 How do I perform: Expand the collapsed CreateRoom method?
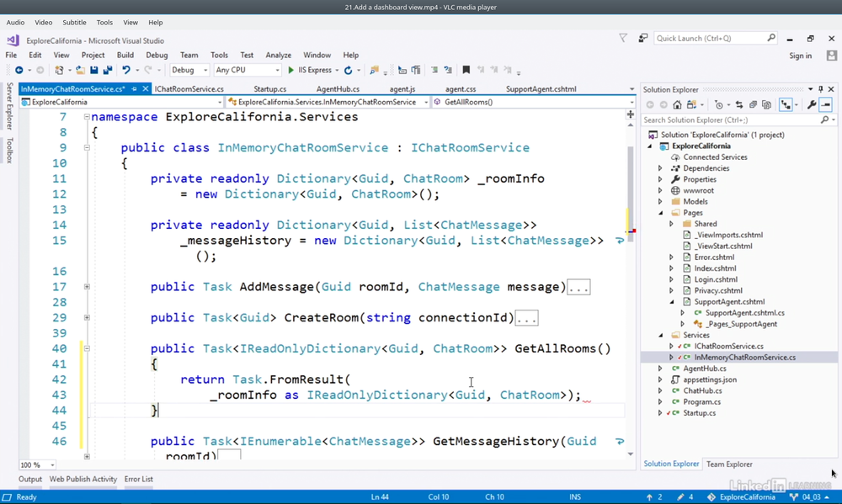tap(87, 318)
